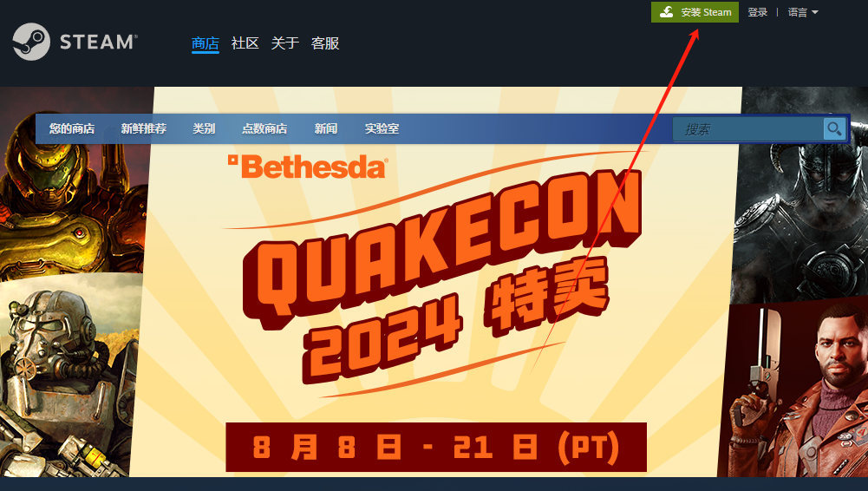Click the Steam logo icon
Screen dimensions: 868x491
[x=31, y=42]
